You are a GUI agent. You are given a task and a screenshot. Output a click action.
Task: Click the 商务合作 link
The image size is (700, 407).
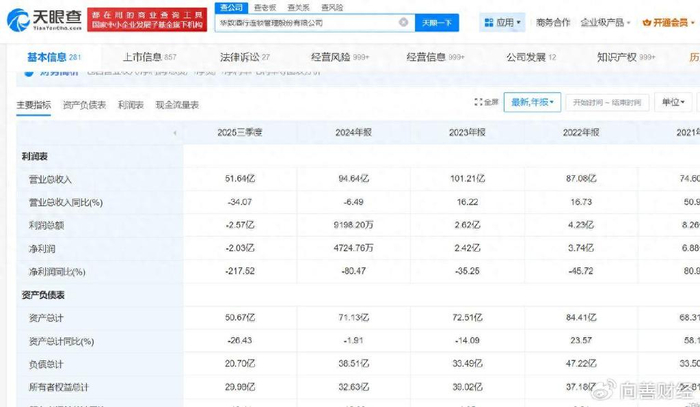(x=553, y=22)
